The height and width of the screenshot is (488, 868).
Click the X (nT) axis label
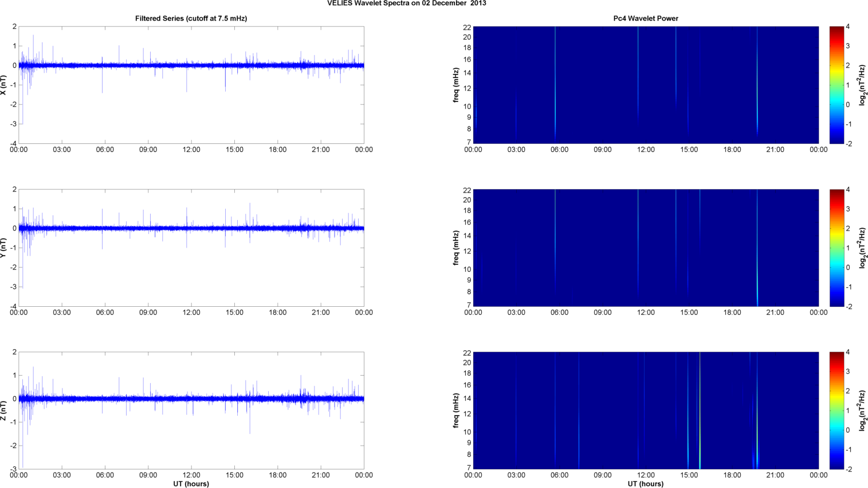point(4,85)
